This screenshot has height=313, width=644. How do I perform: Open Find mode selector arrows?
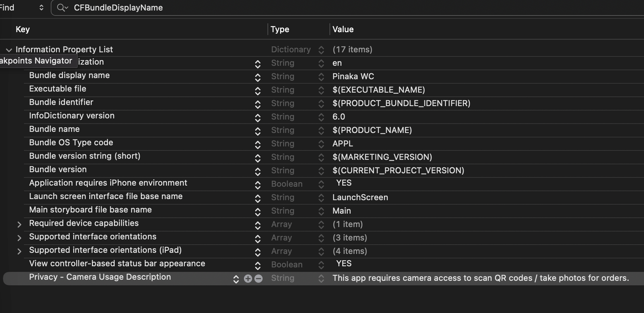click(41, 8)
